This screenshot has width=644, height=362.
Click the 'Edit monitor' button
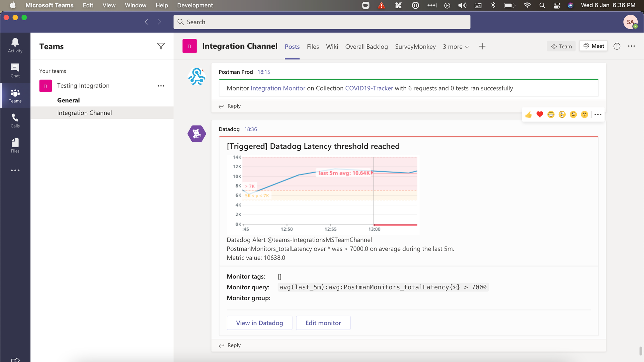point(323,323)
